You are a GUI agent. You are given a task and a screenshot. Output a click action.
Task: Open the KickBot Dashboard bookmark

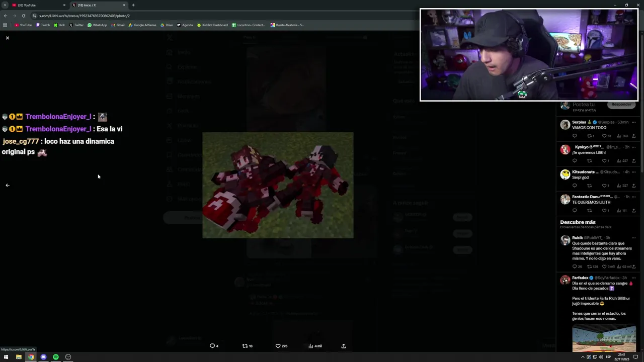(x=212, y=25)
